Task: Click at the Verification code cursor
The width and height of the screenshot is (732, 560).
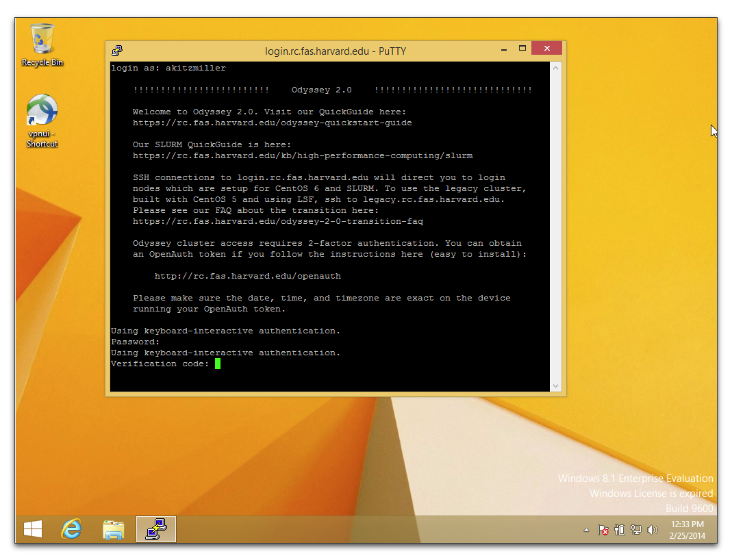Action: pos(218,364)
